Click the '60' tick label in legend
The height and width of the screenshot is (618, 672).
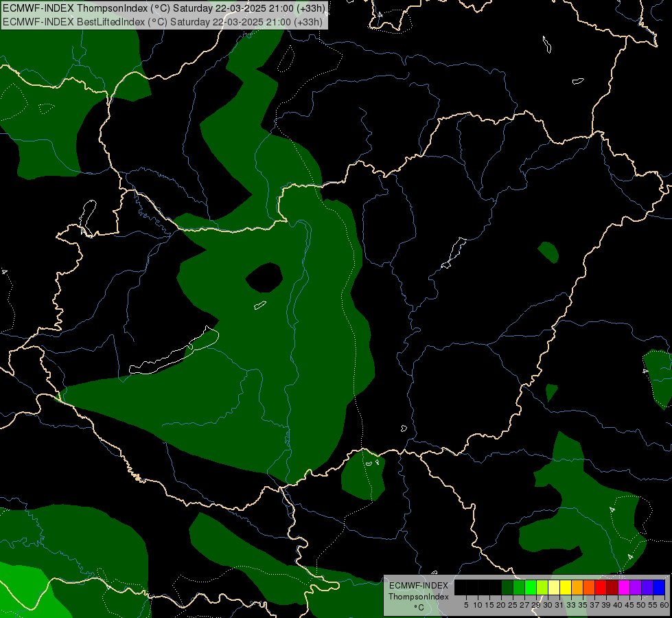click(x=664, y=605)
